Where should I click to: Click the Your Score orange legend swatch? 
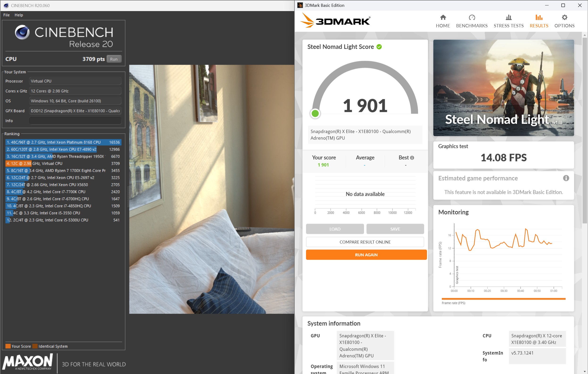8,346
